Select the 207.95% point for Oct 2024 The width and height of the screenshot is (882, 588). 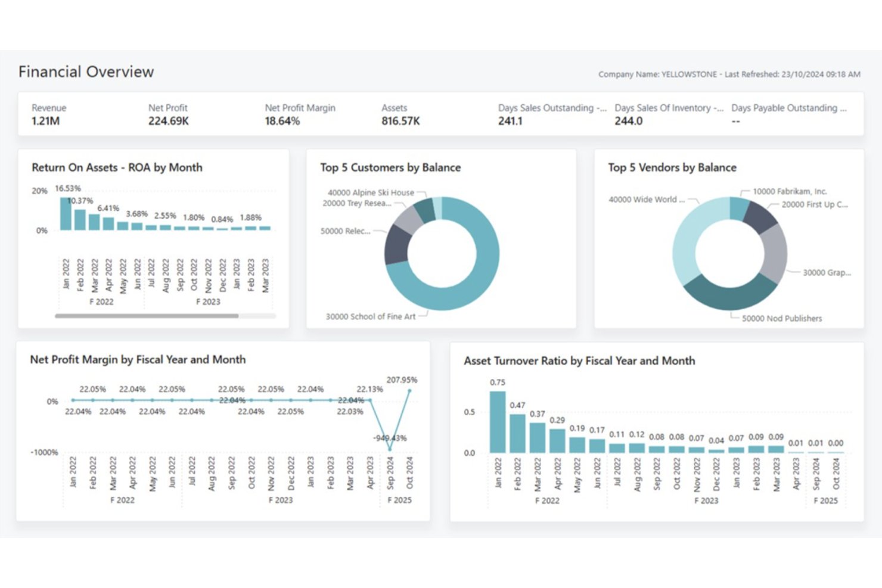click(x=409, y=391)
